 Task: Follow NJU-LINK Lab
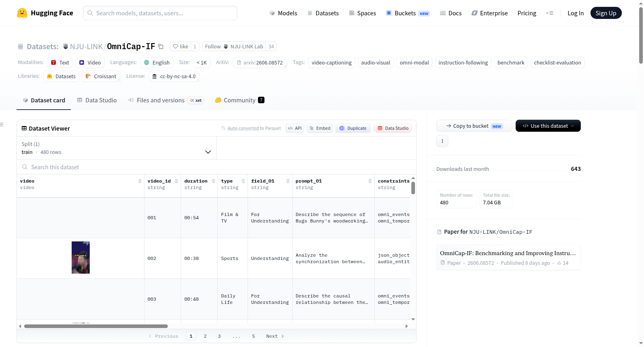234,46
